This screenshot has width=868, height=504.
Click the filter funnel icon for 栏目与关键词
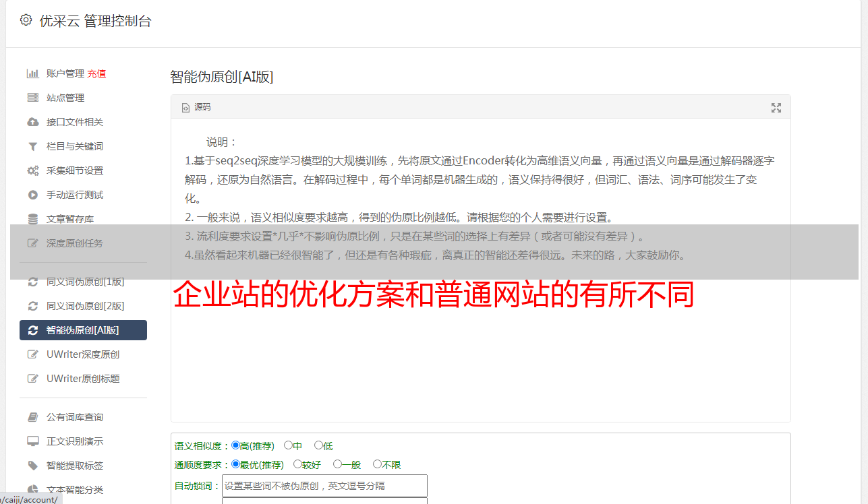(32, 146)
